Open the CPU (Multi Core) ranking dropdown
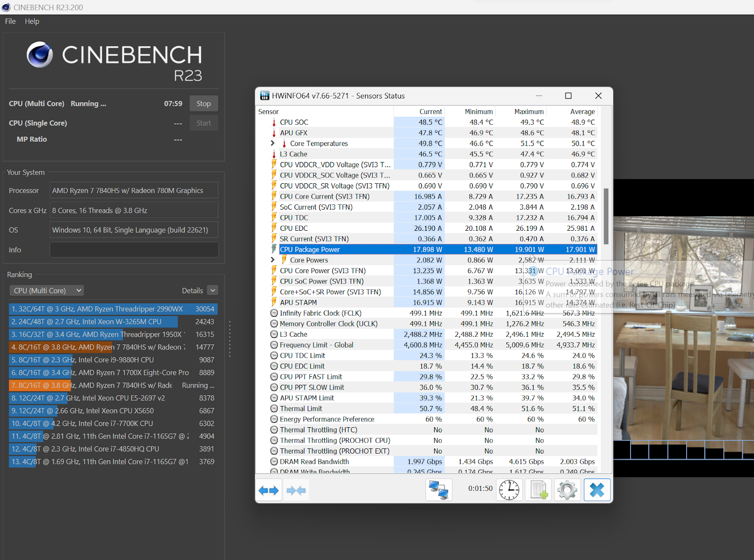754x560 pixels. (x=47, y=291)
